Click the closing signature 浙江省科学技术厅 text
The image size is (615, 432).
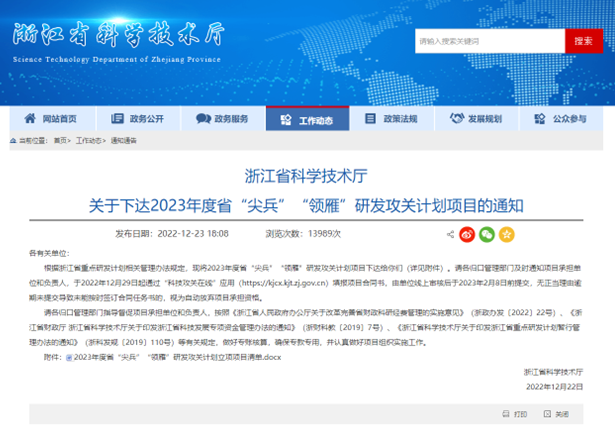click(x=553, y=372)
